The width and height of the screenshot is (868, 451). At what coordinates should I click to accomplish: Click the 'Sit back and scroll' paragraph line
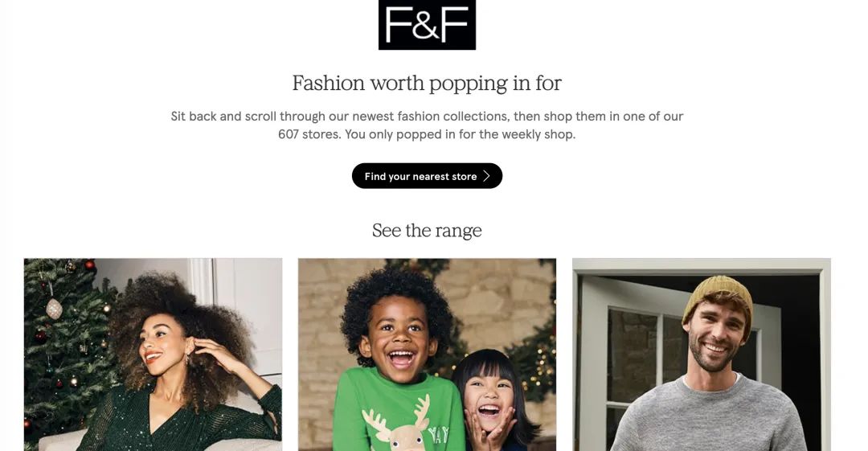coord(427,117)
